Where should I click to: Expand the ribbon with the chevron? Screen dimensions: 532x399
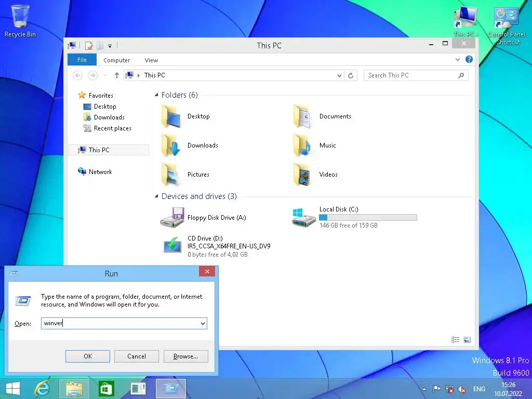[457, 60]
